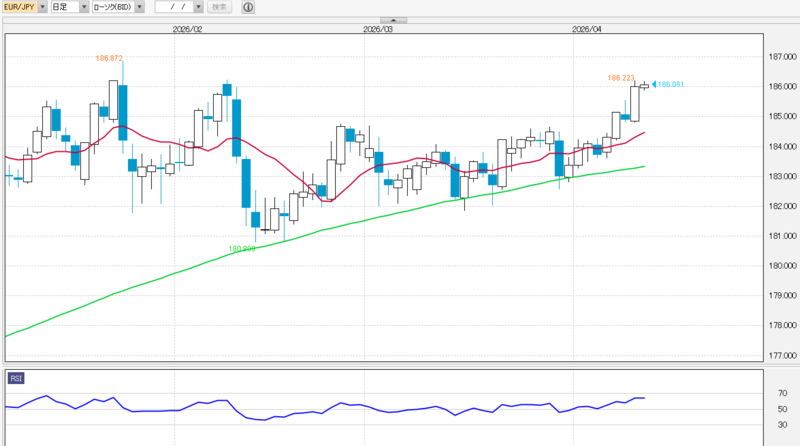Click the RSI 70 level label

[783, 393]
